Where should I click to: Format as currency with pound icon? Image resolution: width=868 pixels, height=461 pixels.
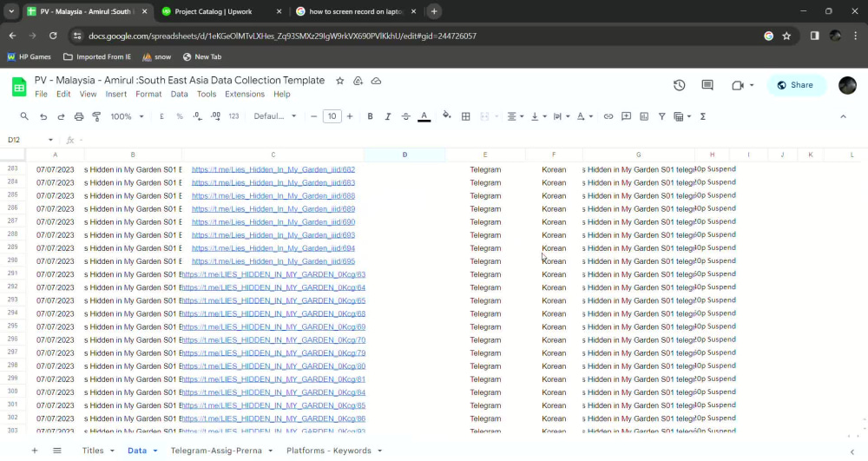tap(161, 116)
